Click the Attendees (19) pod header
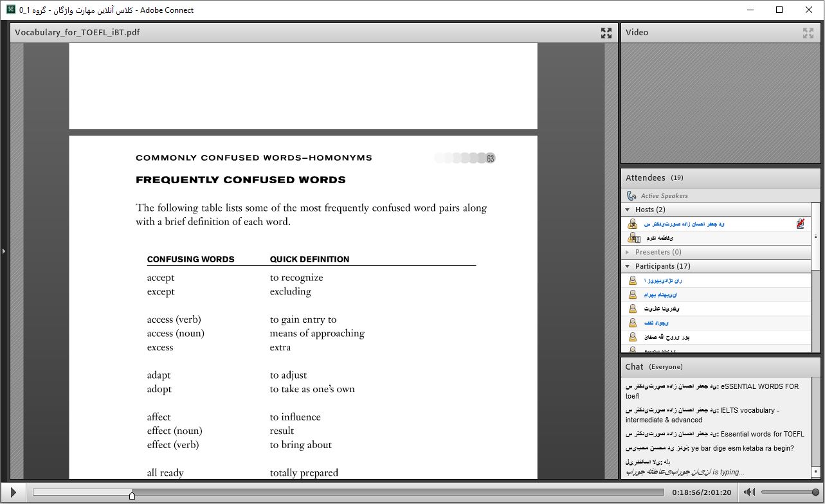 721,177
